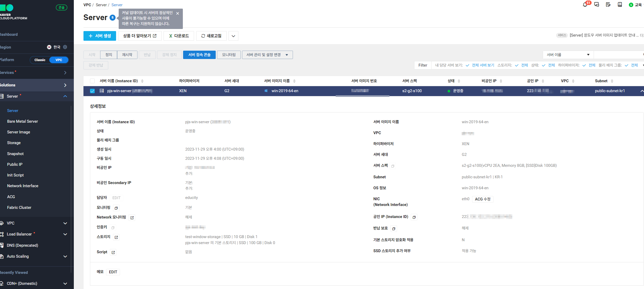Open the region settings gear icon
Screen dimensions: 644x289
pyautogui.click(x=65, y=47)
